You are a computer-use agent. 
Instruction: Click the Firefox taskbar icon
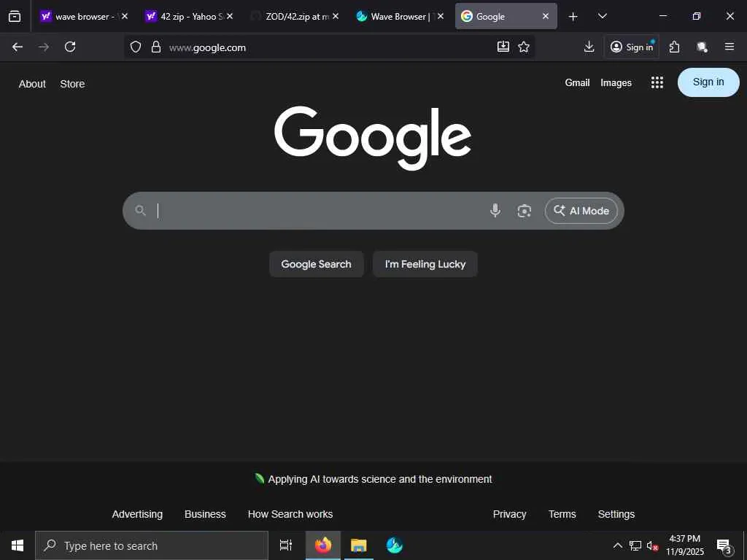tap(323, 545)
